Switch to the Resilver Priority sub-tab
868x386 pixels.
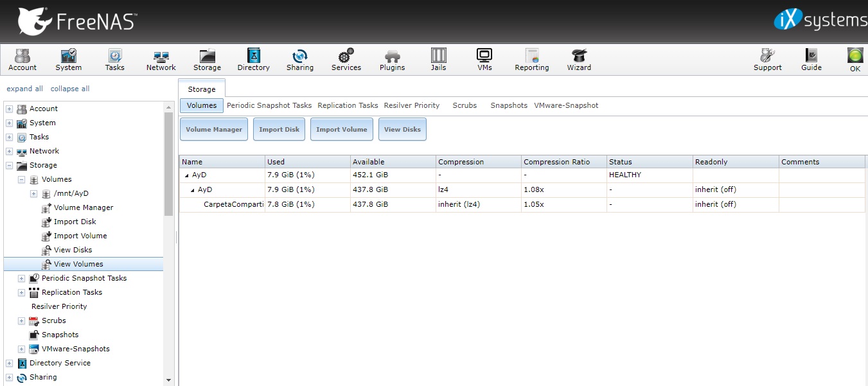[412, 105]
